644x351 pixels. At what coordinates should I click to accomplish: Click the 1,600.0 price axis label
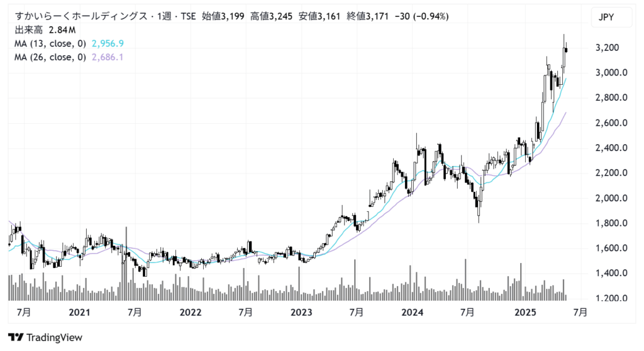611,248
